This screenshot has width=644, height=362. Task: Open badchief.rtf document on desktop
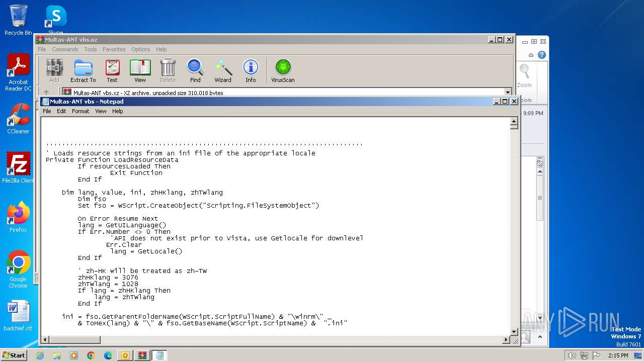click(x=18, y=316)
